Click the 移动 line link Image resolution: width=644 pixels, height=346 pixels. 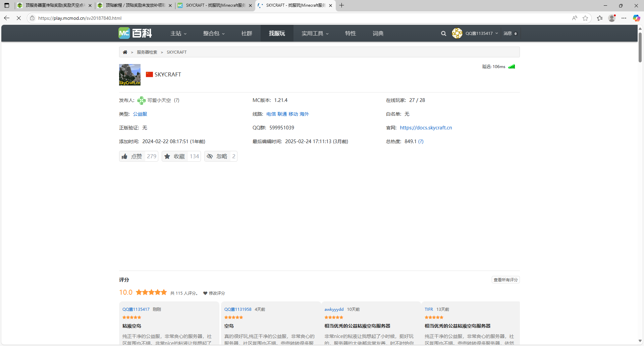click(293, 114)
